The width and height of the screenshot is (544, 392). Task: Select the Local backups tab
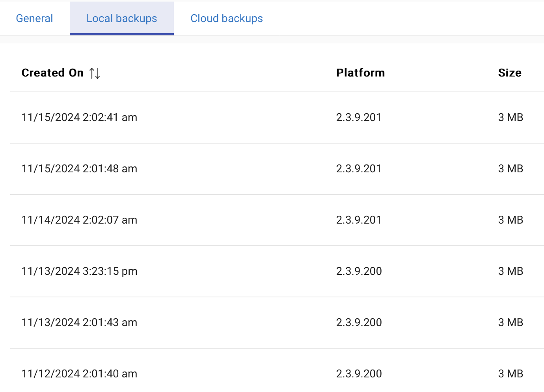pyautogui.click(x=122, y=19)
